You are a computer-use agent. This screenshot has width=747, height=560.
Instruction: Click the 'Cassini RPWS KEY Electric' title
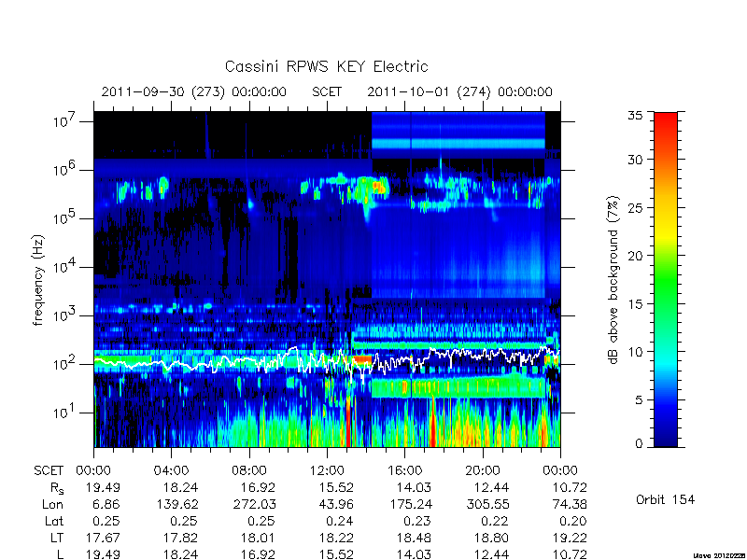click(x=326, y=66)
